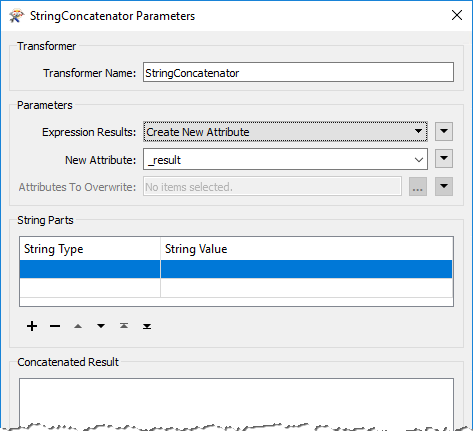Move selected string part to top
This screenshot has width=473, height=431.
[x=124, y=326]
